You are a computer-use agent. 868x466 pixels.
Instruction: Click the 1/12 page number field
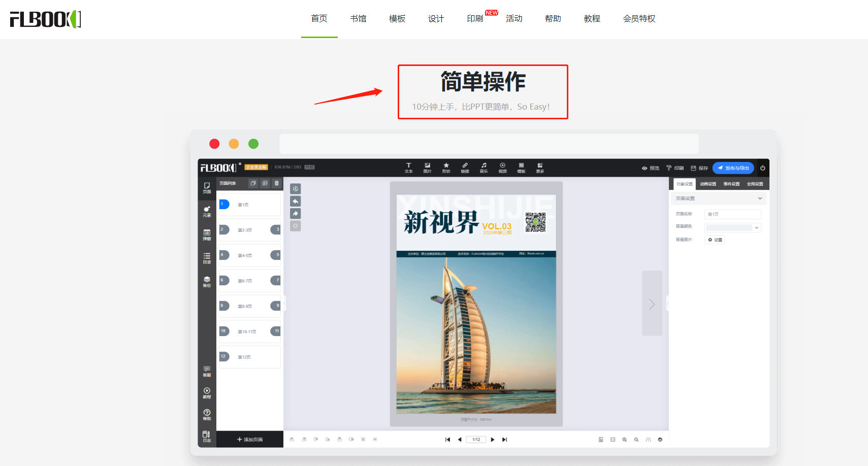tap(476, 440)
